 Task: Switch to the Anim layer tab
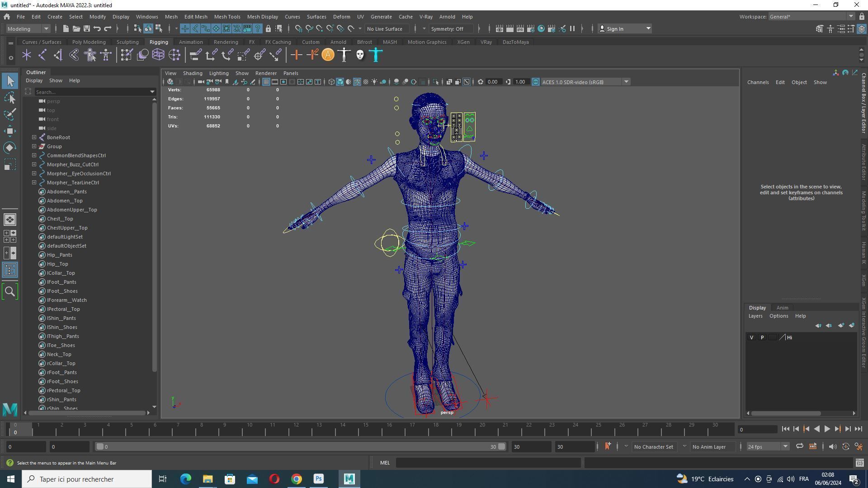[782, 308]
